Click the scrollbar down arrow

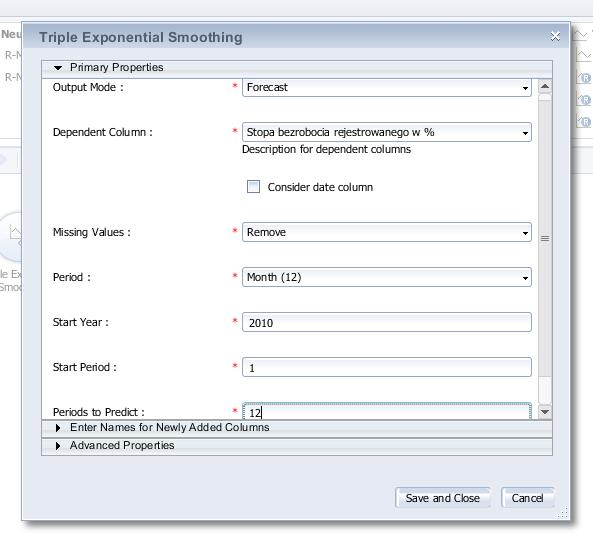tap(545, 412)
